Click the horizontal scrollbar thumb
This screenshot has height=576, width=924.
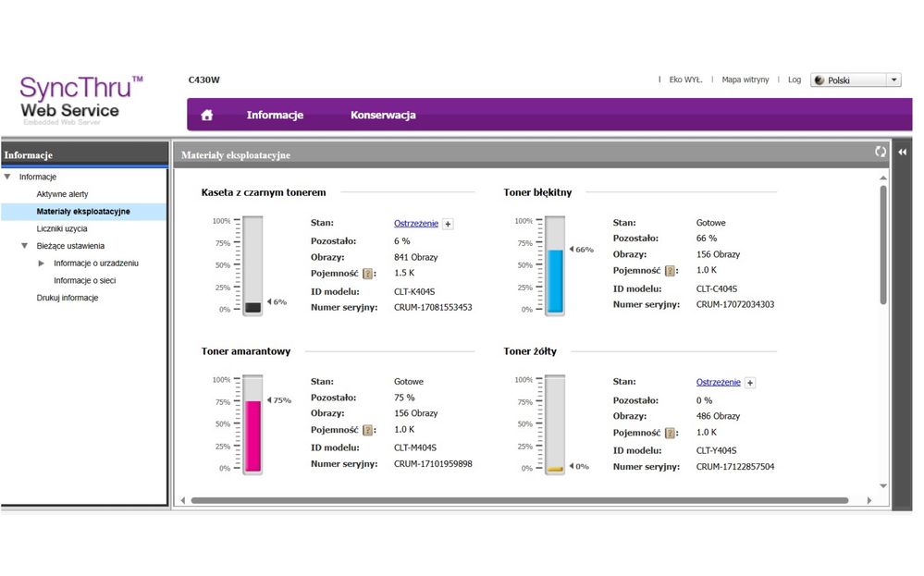(519, 500)
